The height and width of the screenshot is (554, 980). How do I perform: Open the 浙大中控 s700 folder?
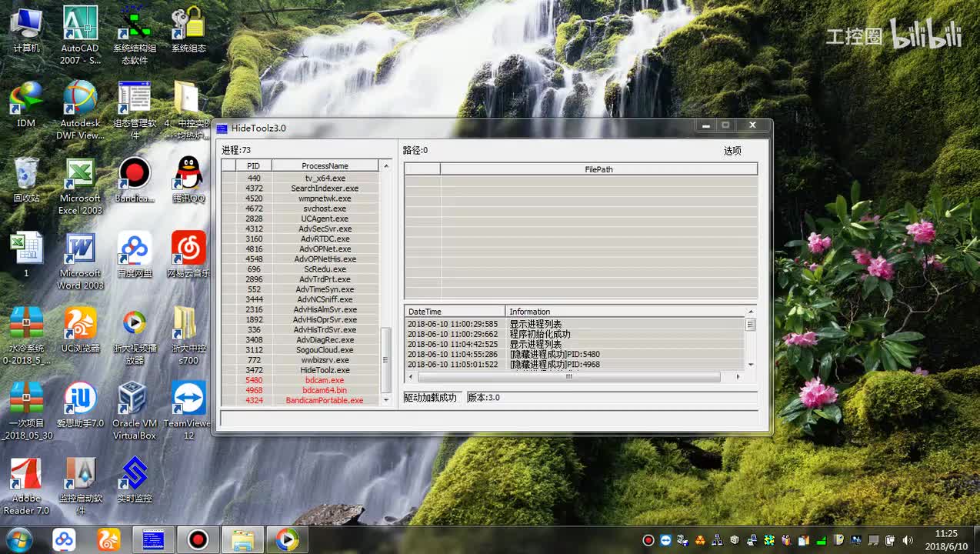click(x=188, y=335)
